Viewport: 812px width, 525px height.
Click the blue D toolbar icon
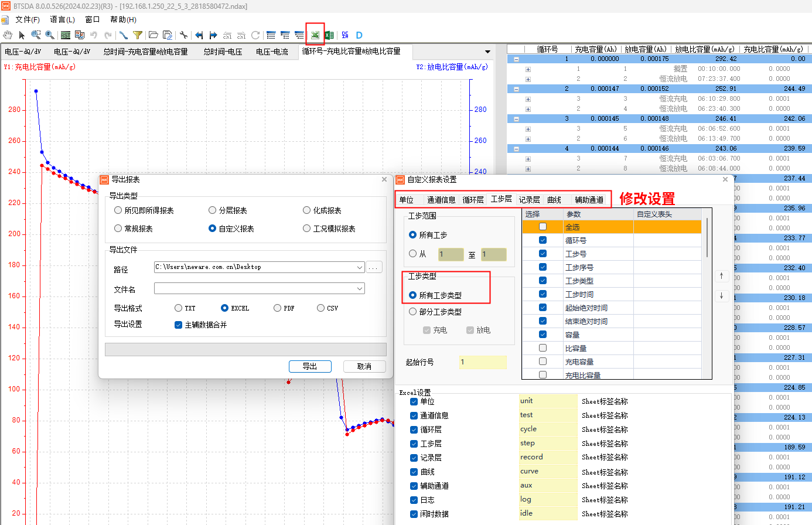[359, 35]
